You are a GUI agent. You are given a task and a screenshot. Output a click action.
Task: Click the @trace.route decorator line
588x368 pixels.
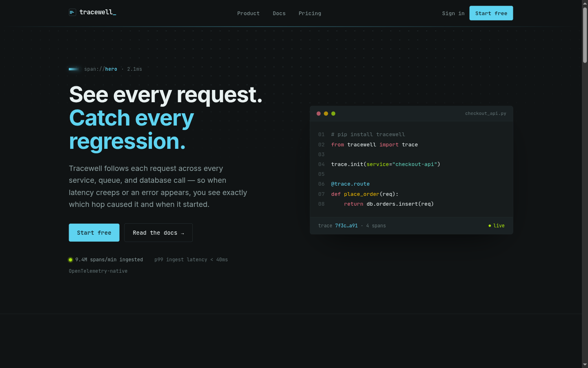350,184
